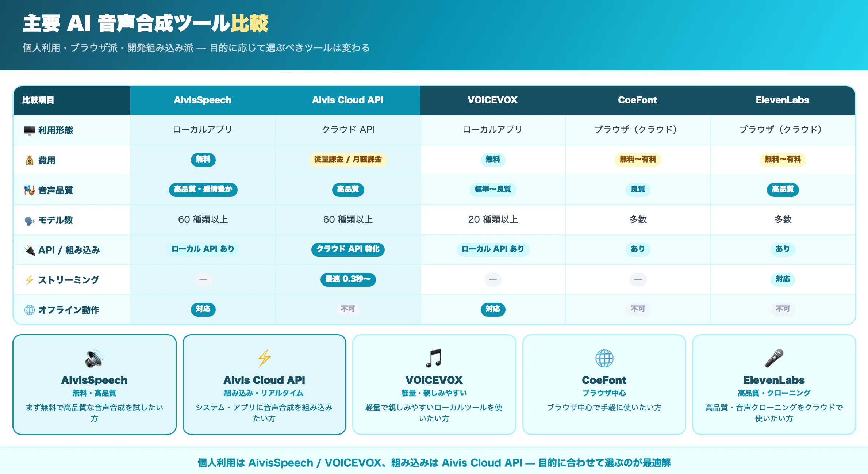Click the footer summary sentence
The width and height of the screenshot is (868, 474).
click(434, 463)
